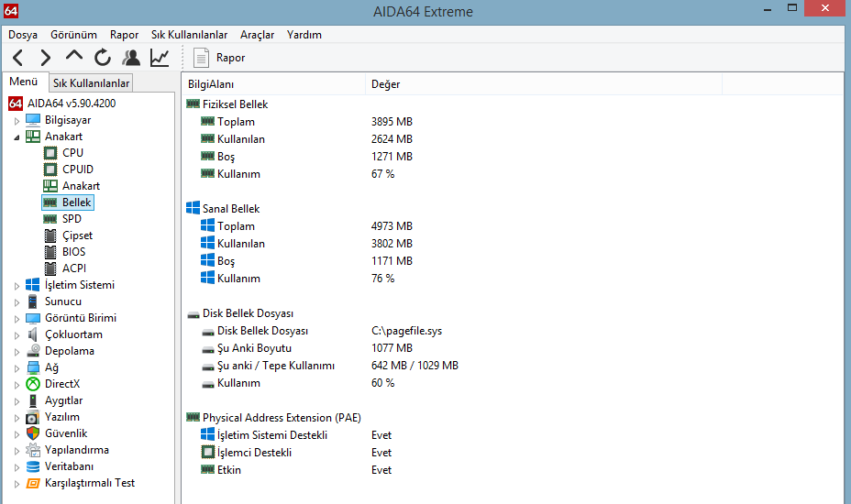Click the Görüntü Birimi monitor icon
Viewport: 851px width, 504px height.
click(x=33, y=318)
